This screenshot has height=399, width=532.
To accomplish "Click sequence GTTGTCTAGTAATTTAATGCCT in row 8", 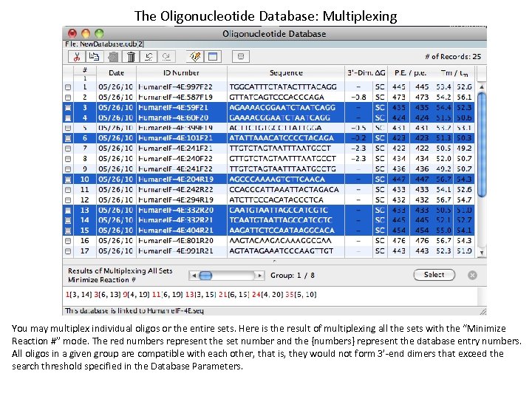I will tap(282, 159).
